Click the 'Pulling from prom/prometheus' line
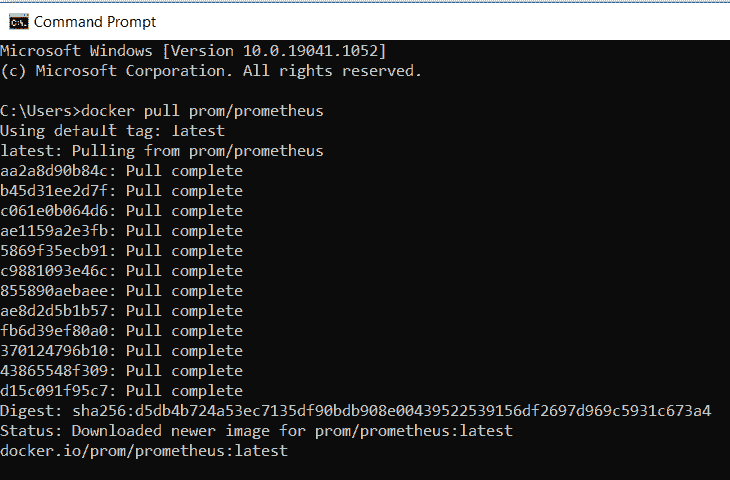The width and height of the screenshot is (730, 480). [162, 151]
